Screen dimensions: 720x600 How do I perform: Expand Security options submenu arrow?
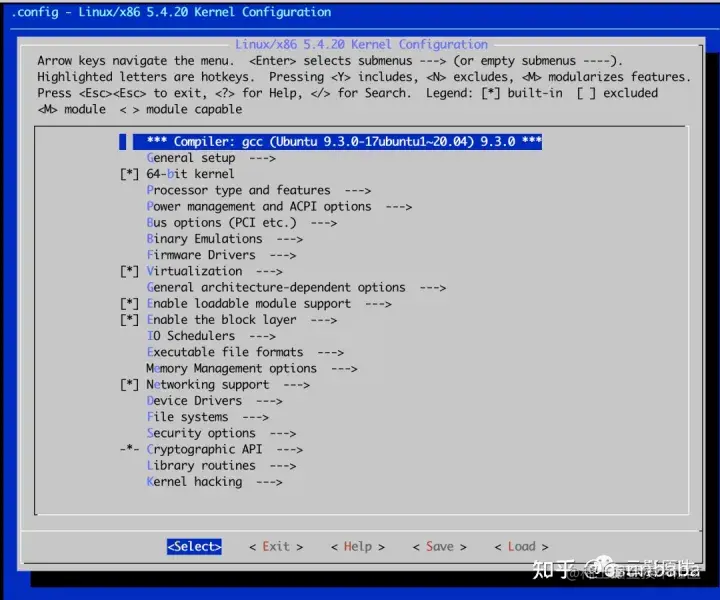283,433
